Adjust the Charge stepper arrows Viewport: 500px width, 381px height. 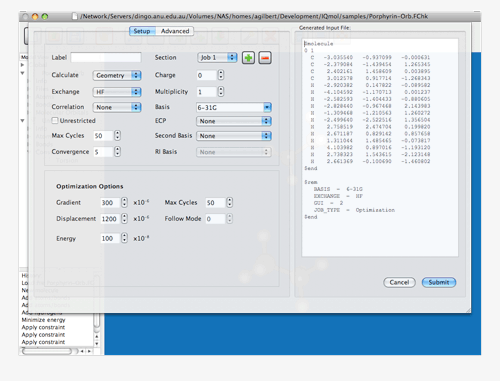tap(221, 75)
